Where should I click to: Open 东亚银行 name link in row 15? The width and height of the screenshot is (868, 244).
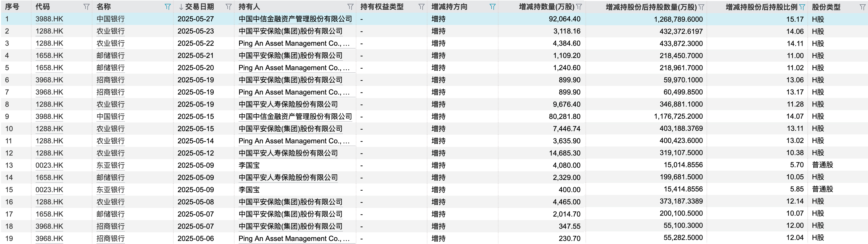110,189
